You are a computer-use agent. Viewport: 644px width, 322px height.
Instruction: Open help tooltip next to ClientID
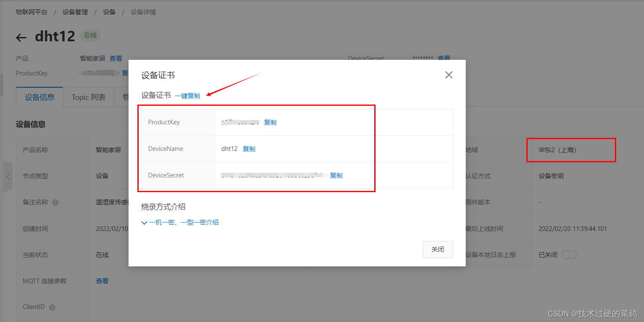(x=51, y=307)
